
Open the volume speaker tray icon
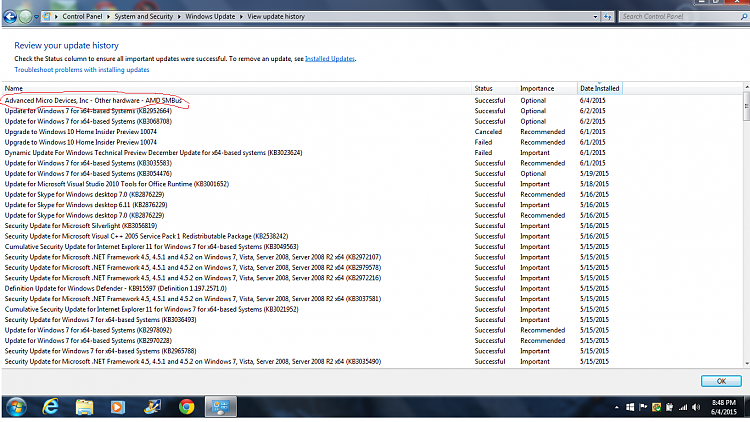pyautogui.click(x=696, y=407)
